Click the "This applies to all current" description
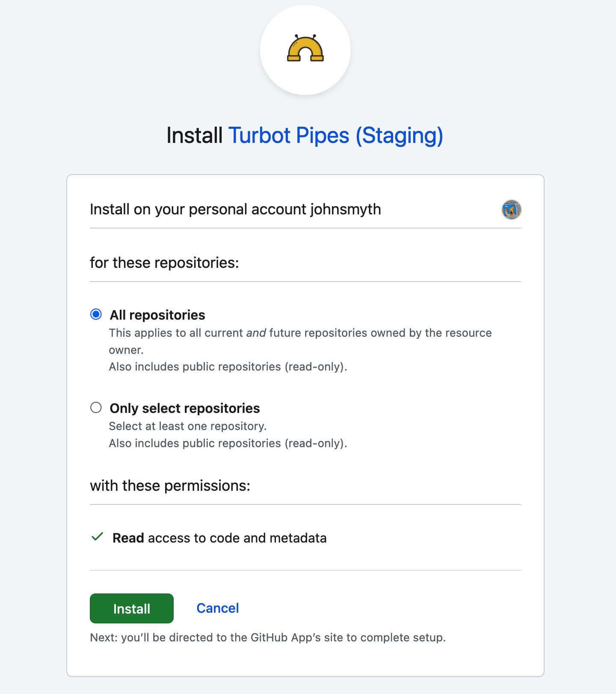The image size is (616, 694). tap(300, 333)
